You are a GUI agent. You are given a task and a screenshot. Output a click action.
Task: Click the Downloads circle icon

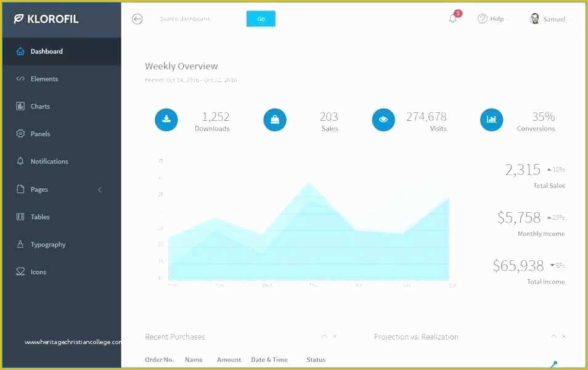166,120
